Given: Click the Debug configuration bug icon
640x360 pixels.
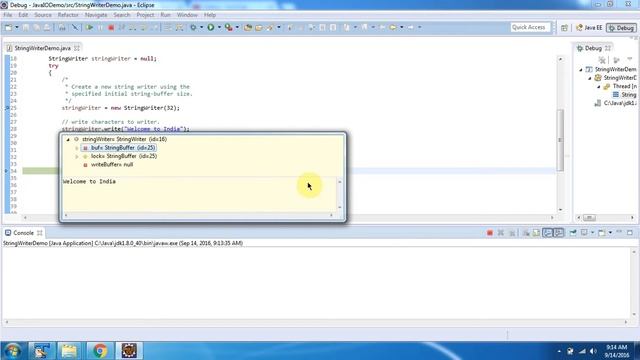Looking at the screenshot, I should [193, 27].
